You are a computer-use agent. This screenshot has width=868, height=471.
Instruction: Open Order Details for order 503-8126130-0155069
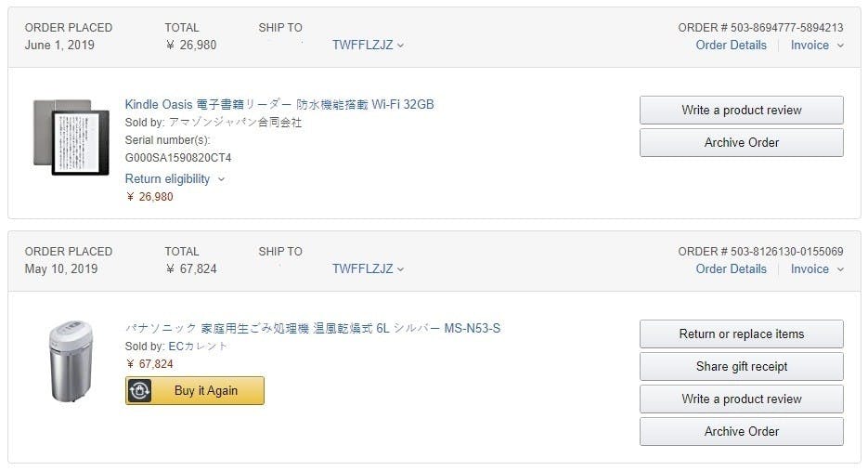[x=731, y=269]
